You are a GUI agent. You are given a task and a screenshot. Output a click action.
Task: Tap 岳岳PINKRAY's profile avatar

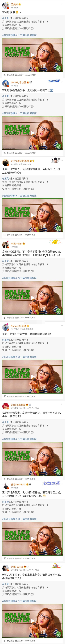coord(6,486)
